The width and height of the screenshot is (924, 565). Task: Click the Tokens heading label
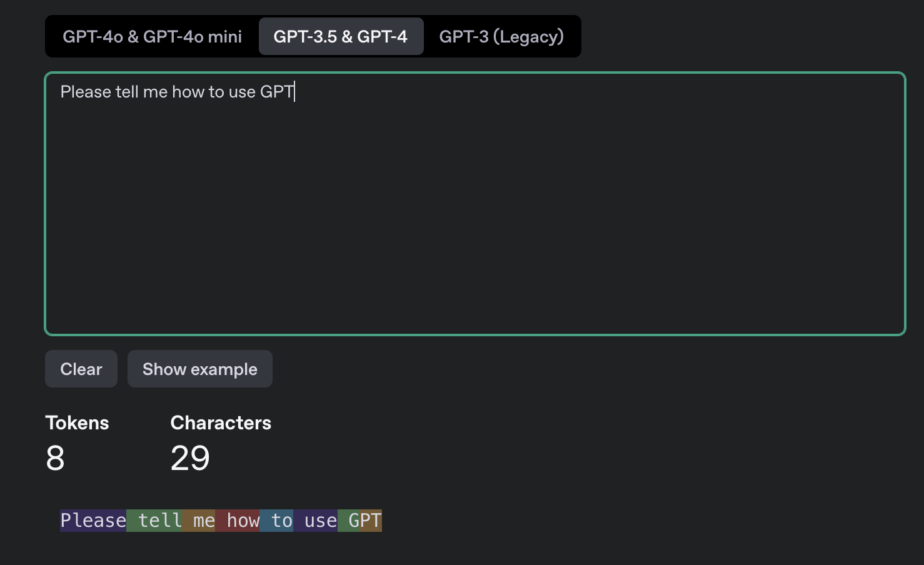click(77, 423)
